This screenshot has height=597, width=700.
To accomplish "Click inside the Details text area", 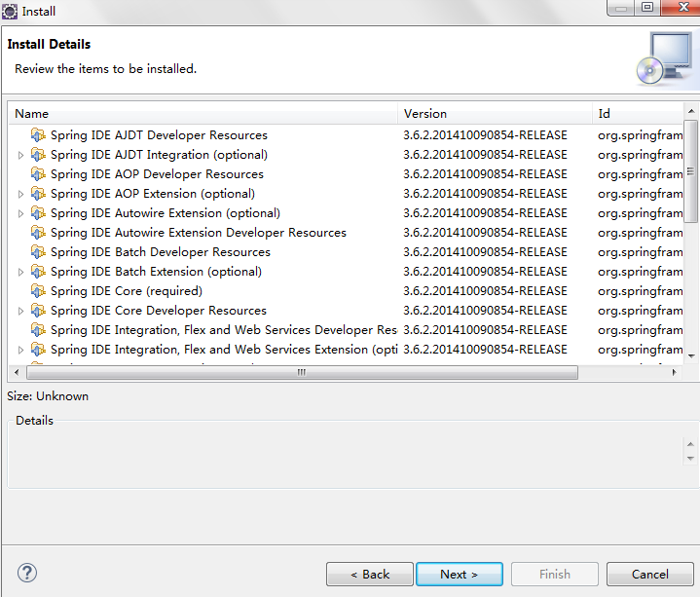I will point(346,455).
